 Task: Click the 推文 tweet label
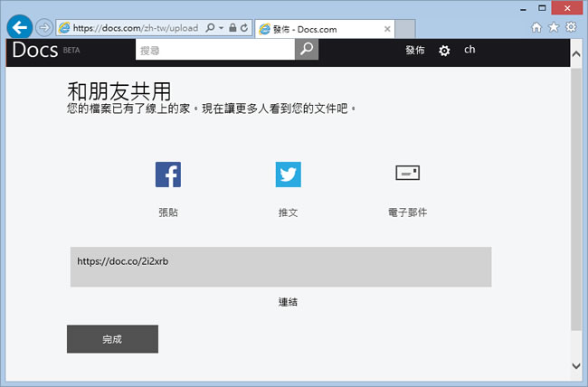[288, 212]
